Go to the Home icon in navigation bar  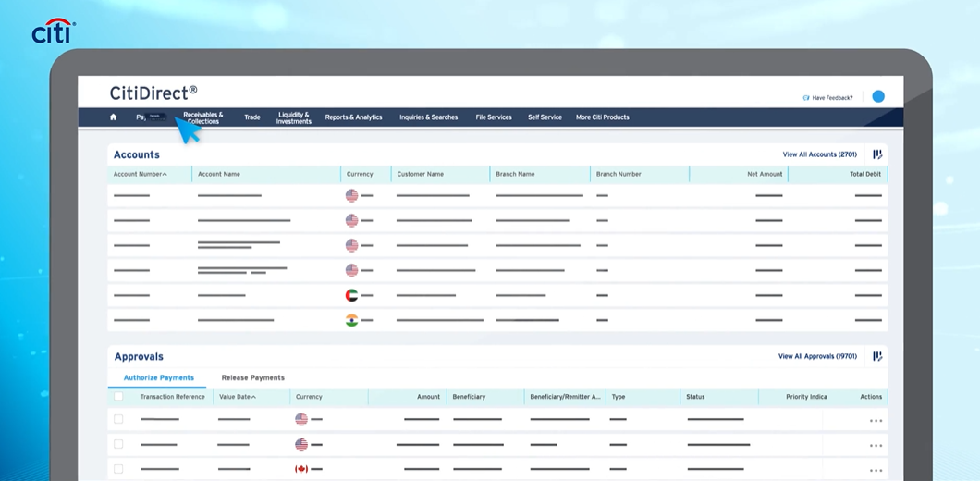tap(113, 117)
